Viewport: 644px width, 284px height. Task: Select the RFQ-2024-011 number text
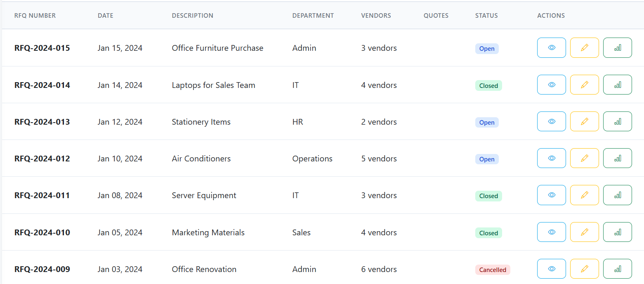click(x=42, y=195)
